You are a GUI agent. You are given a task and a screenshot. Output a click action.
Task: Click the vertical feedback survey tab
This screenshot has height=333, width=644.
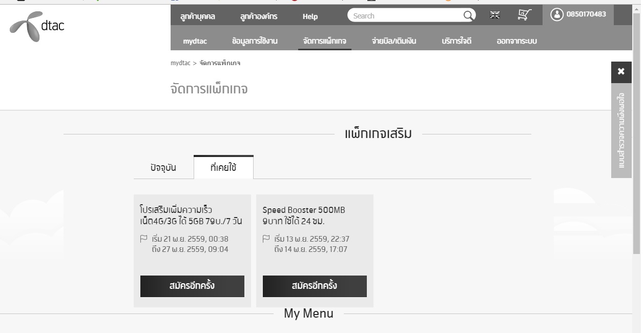[x=621, y=130]
